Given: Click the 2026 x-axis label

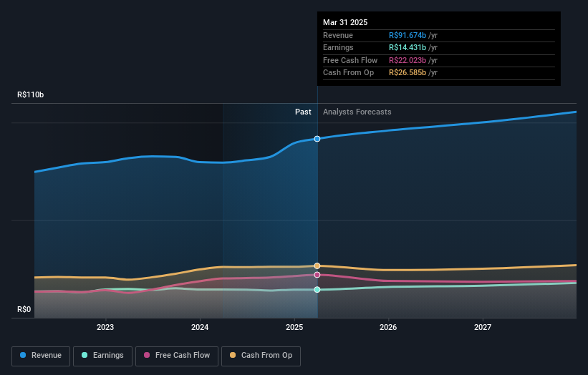Looking at the screenshot, I should 388,328.
